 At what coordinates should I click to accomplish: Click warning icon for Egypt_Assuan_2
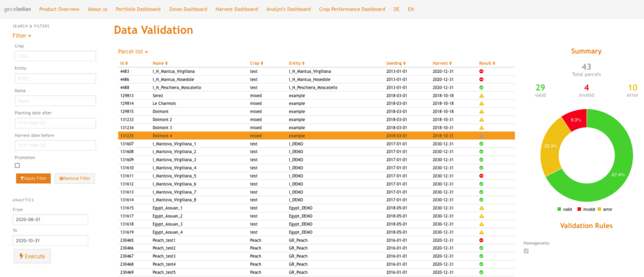[481, 216]
